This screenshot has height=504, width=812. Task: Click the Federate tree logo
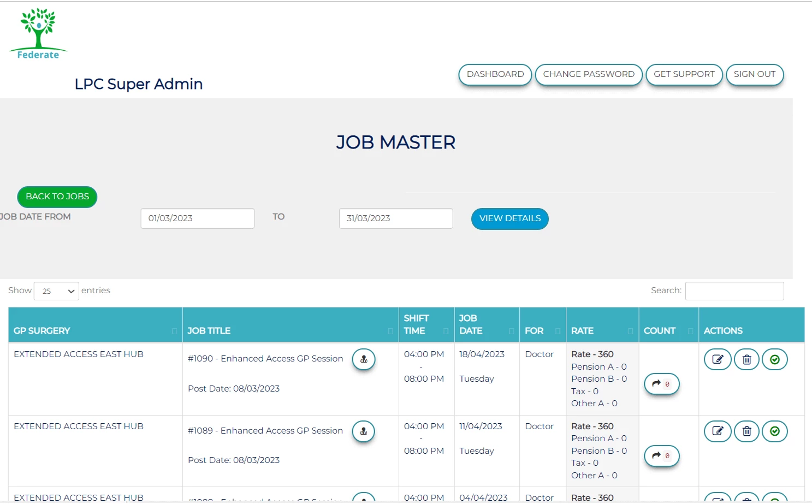tap(38, 32)
